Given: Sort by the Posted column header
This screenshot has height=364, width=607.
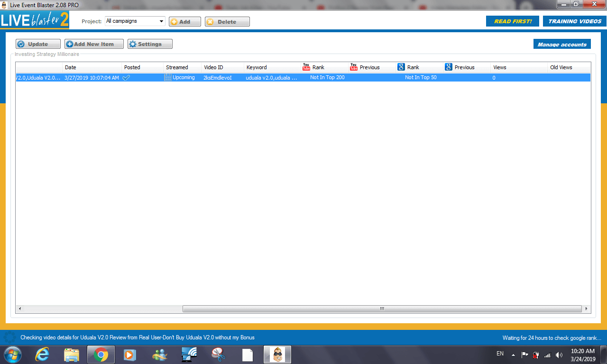Looking at the screenshot, I should [143, 67].
